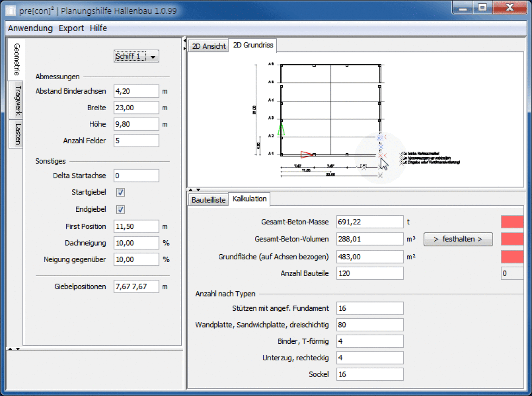The image size is (532, 396).
Task: Click the left-pointing arrow on the vertical splitter
Action: [x=184, y=41]
